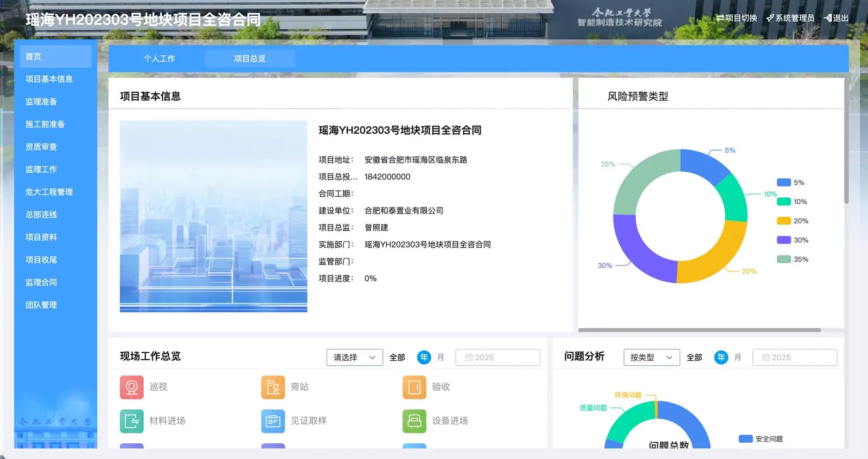Select 月 toggle in 问题分析
Viewport: 868px width, 459px height.
(x=737, y=357)
